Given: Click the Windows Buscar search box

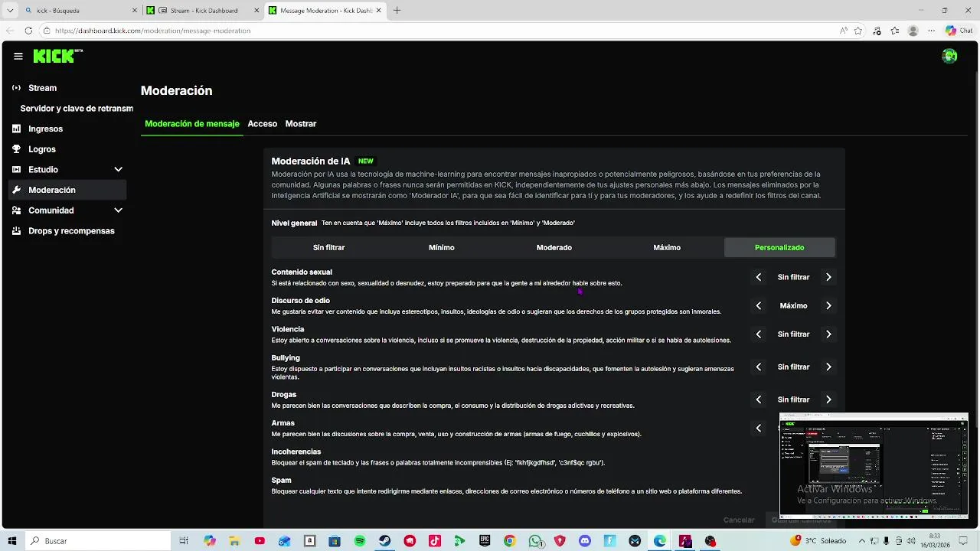Looking at the screenshot, I should [100, 541].
